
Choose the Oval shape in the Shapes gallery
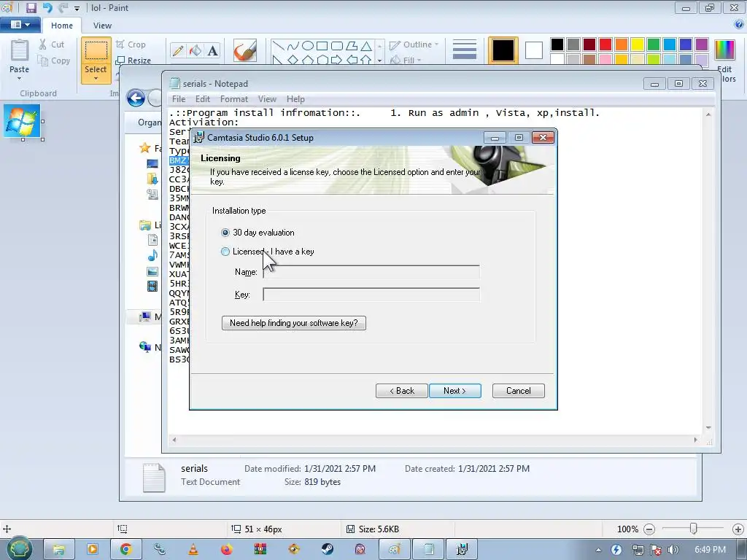pos(308,46)
